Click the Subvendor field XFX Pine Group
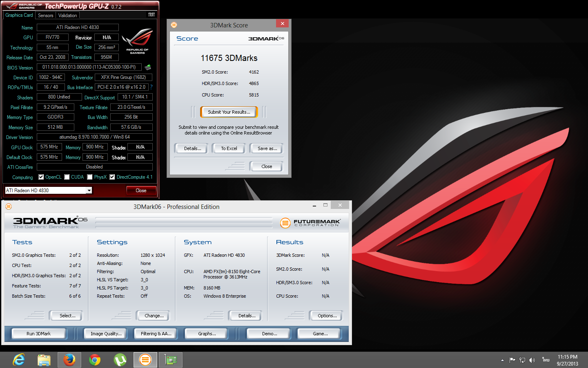Screen dimensions: 588x368 [123, 77]
